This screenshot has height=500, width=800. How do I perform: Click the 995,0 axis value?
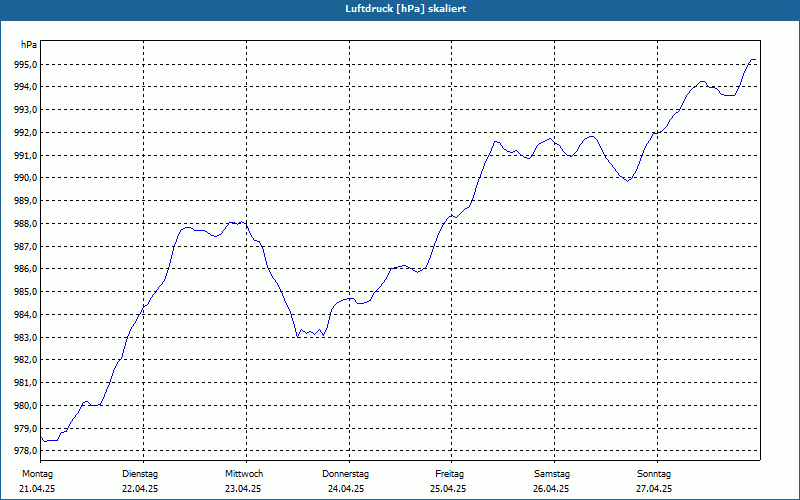(x=24, y=65)
